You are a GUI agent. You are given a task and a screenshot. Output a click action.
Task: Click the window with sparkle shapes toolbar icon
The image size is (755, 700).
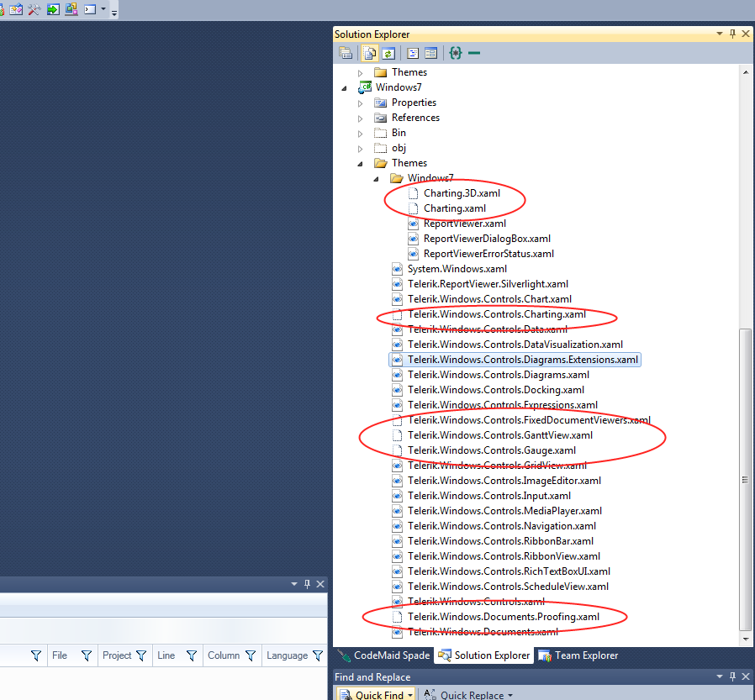pos(16,8)
